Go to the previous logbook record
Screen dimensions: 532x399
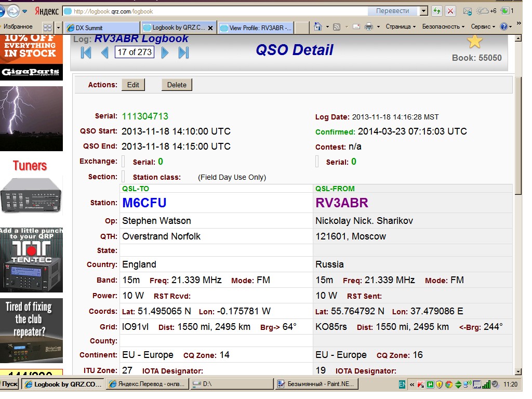(105, 52)
